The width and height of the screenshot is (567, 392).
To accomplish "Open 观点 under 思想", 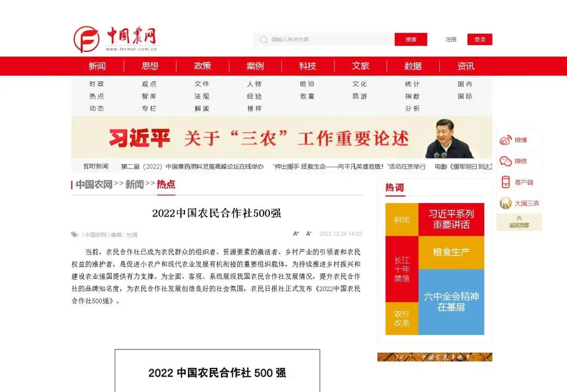I will click(x=149, y=84).
